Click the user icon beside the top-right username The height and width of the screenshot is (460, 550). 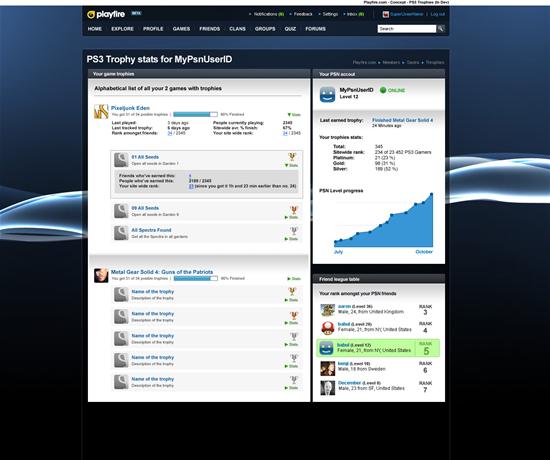pos(386,14)
